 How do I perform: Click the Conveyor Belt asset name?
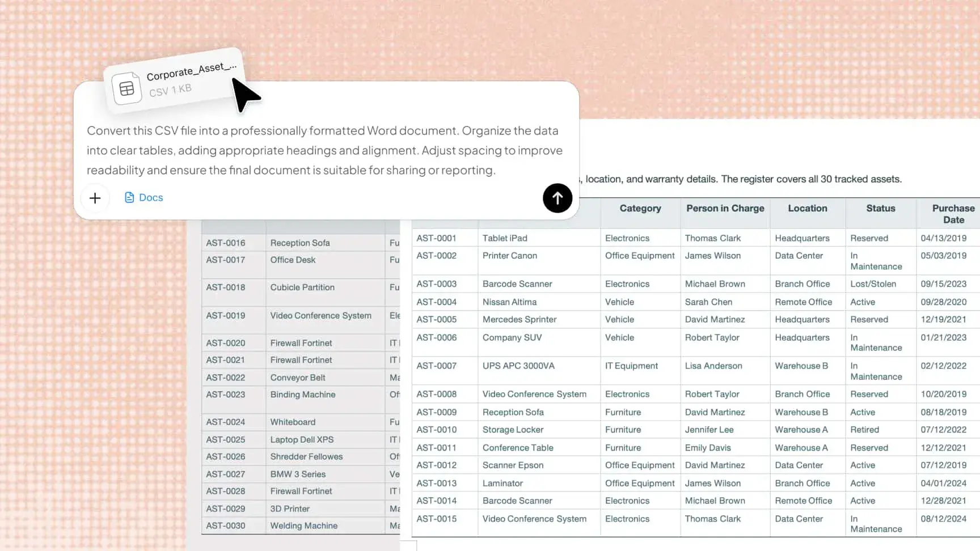[298, 378]
